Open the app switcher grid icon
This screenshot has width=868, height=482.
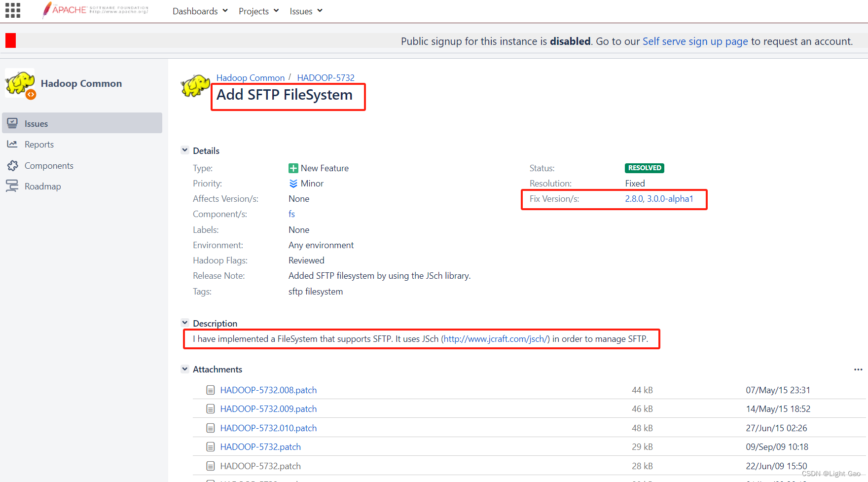pos(12,10)
